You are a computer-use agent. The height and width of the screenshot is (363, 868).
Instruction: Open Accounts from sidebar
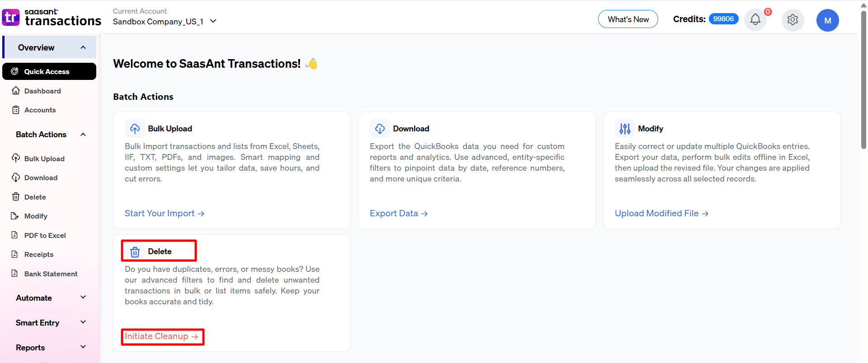pos(40,110)
